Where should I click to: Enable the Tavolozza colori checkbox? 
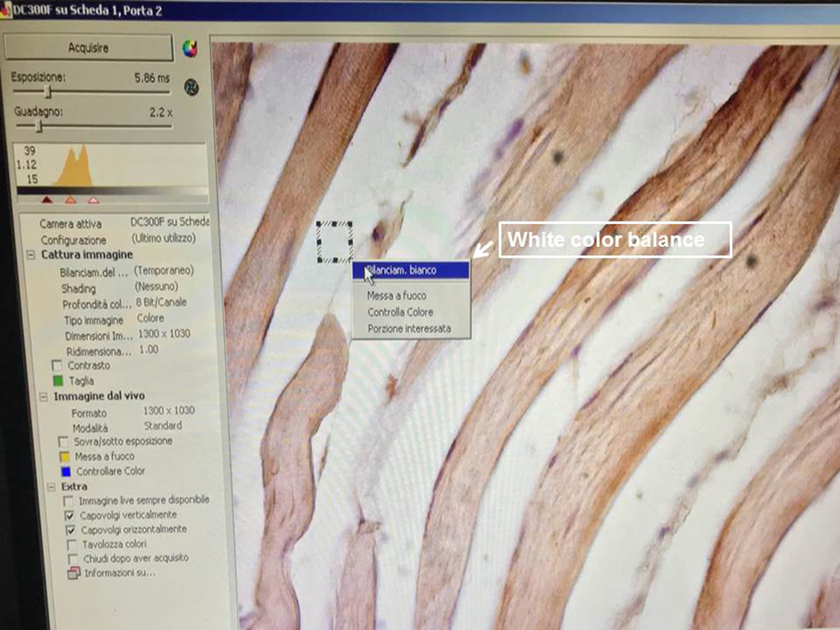(x=71, y=545)
